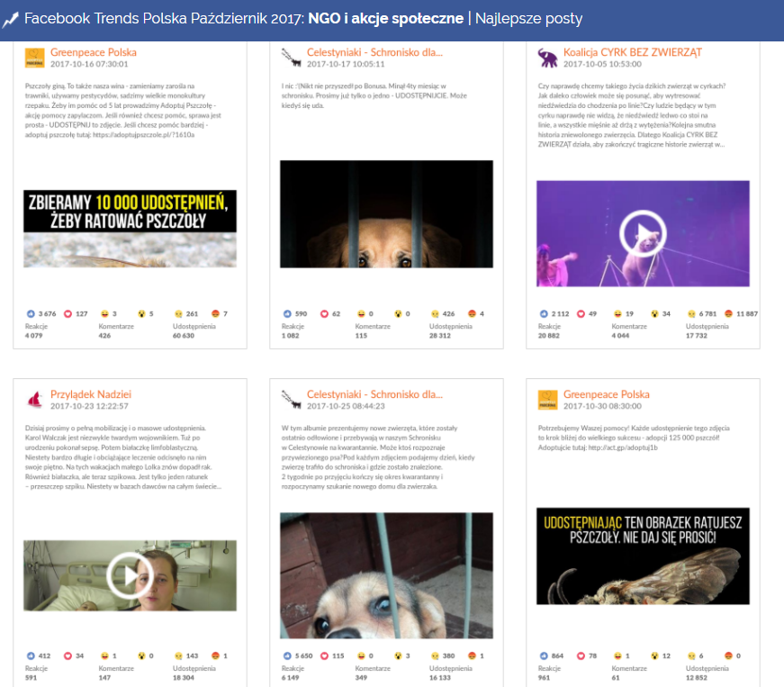The height and width of the screenshot is (687, 784).
Task: Click the love heart icon showing 127
Action: coord(68,314)
